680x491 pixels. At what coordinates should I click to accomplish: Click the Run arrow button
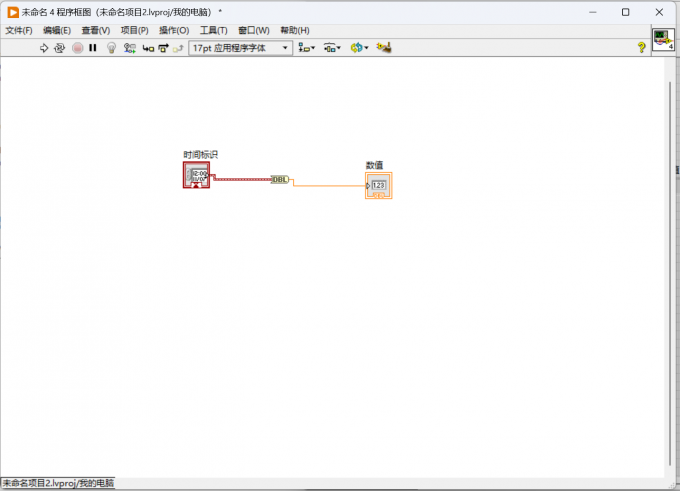tap(44, 48)
